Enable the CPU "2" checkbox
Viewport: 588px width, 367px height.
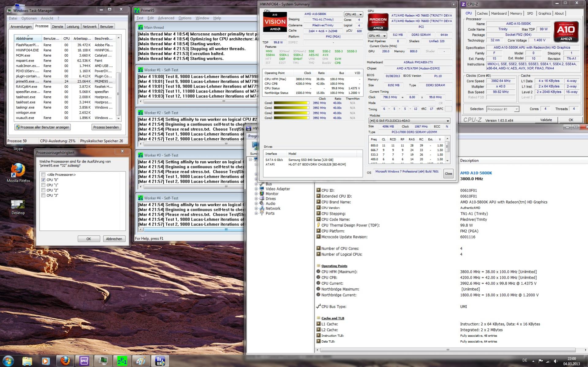(x=44, y=190)
